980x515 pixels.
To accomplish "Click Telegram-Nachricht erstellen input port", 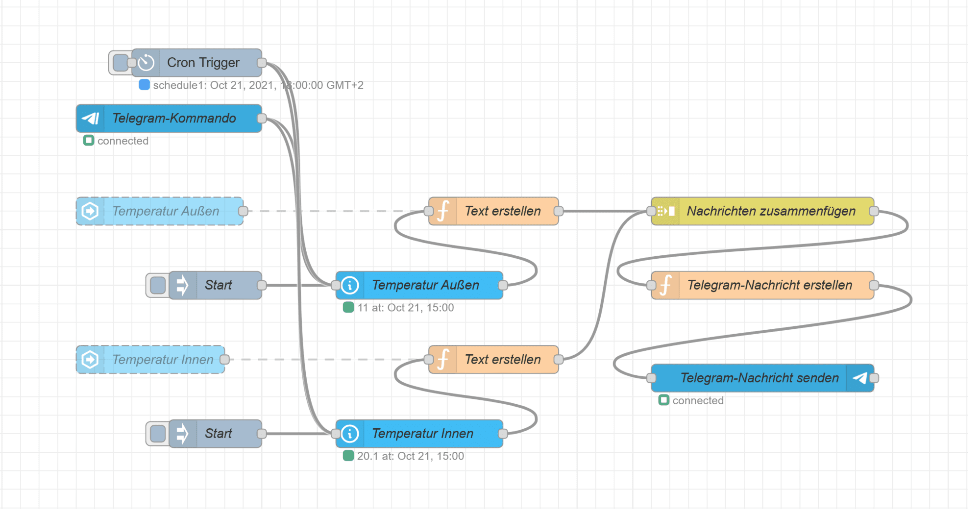I will (651, 285).
